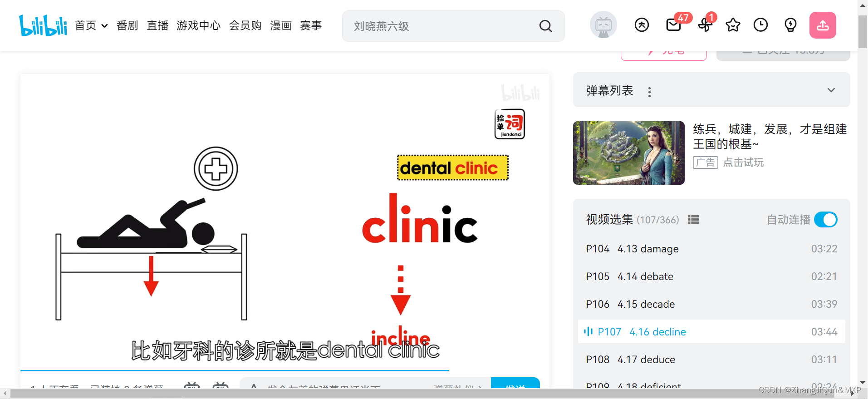
Task: Open creator center lightbulb icon
Action: tap(790, 25)
